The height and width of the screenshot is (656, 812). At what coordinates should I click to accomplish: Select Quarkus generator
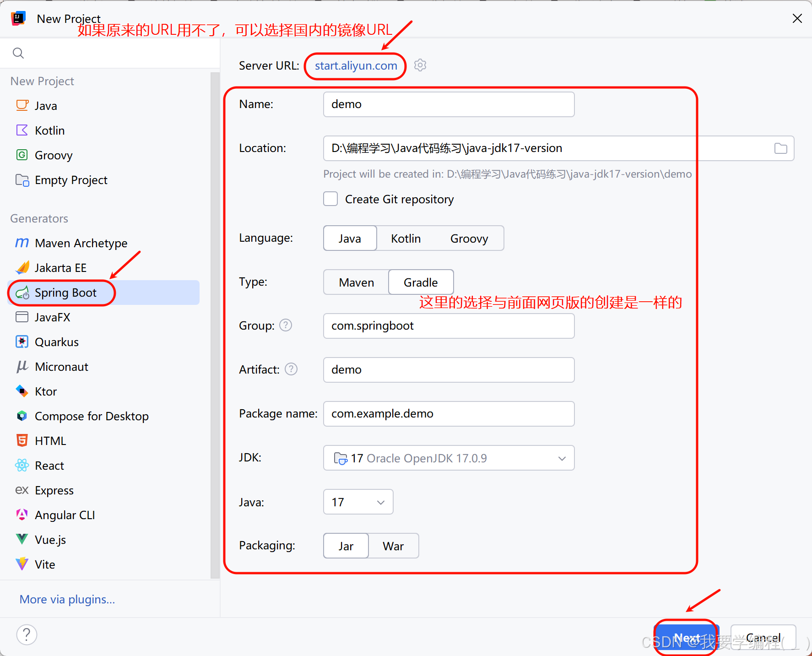tap(104, 342)
